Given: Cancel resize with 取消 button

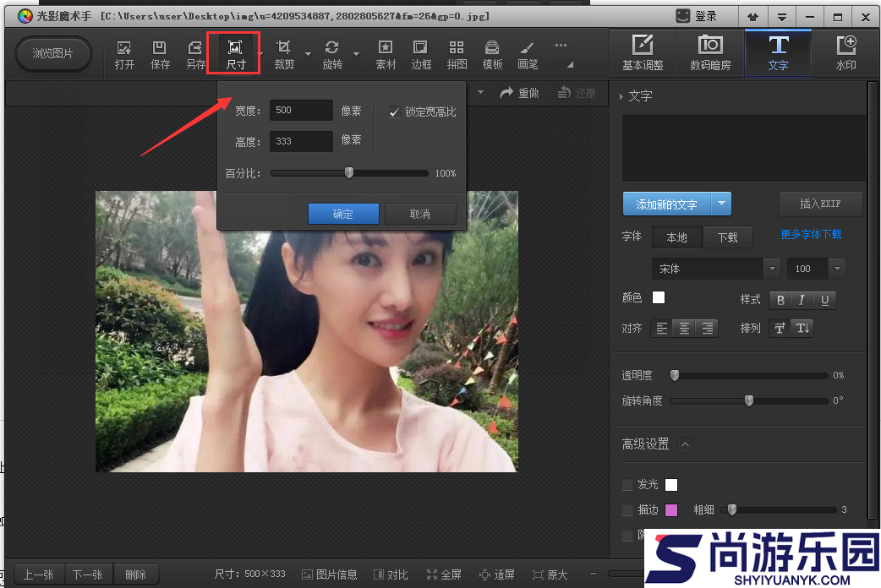Looking at the screenshot, I should (x=419, y=214).
